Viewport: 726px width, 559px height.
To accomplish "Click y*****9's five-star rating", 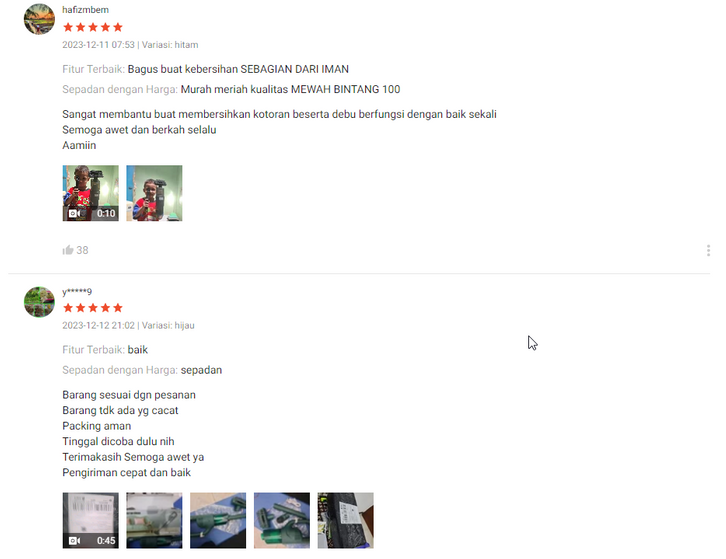I will (93, 308).
